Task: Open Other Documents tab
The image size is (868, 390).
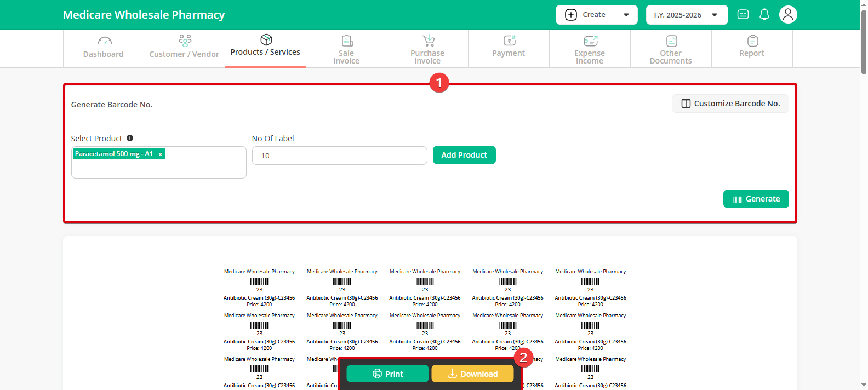Action: coord(671,49)
